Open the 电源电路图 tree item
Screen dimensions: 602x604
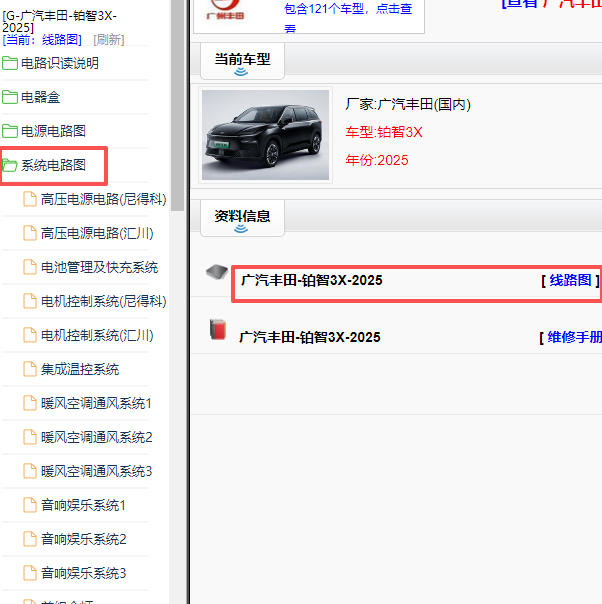[x=53, y=131]
